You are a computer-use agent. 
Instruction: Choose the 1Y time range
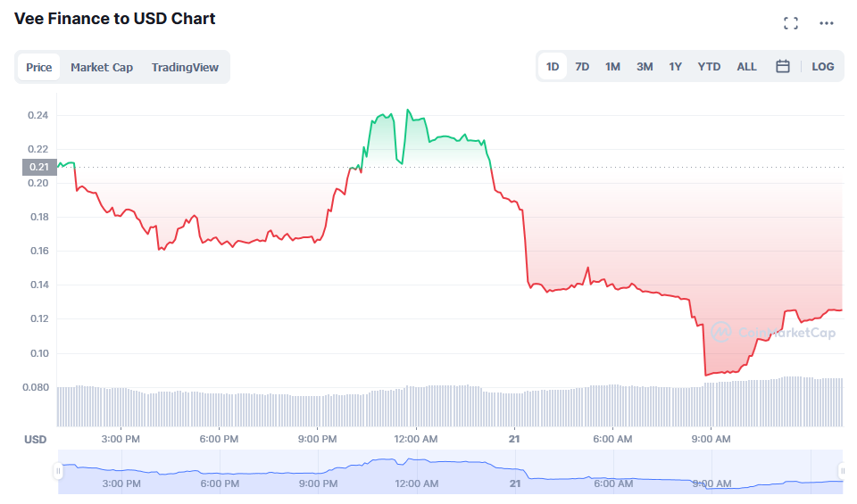[676, 66]
